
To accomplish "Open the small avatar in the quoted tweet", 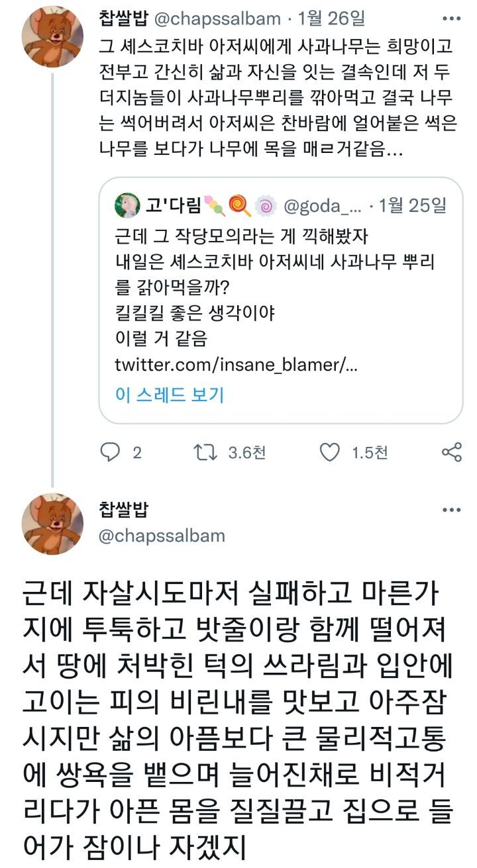I will pyautogui.click(x=126, y=206).
